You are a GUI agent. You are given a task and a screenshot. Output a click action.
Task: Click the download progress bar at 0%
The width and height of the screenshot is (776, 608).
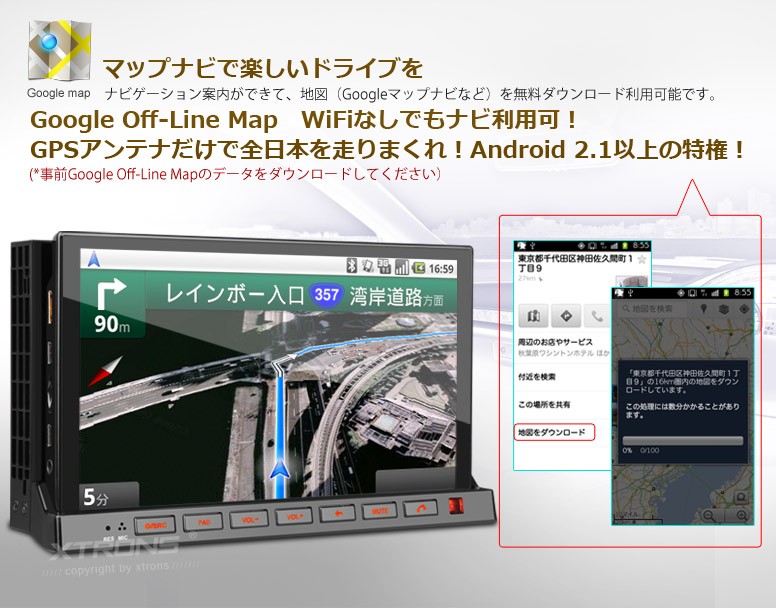point(683,441)
